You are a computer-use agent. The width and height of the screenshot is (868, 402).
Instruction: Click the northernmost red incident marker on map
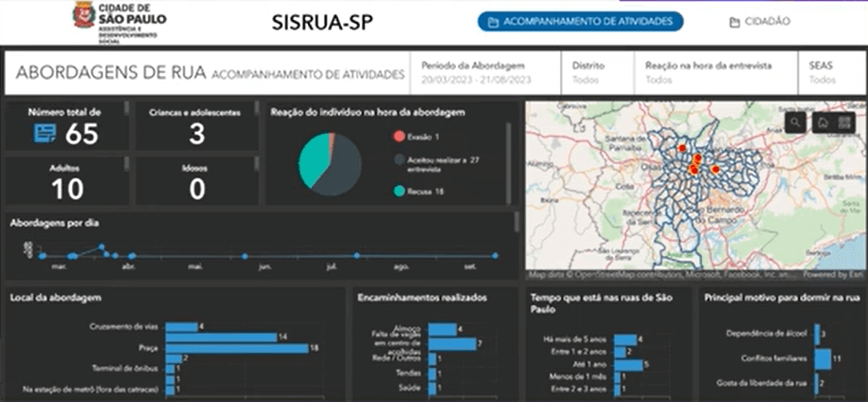pos(680,148)
